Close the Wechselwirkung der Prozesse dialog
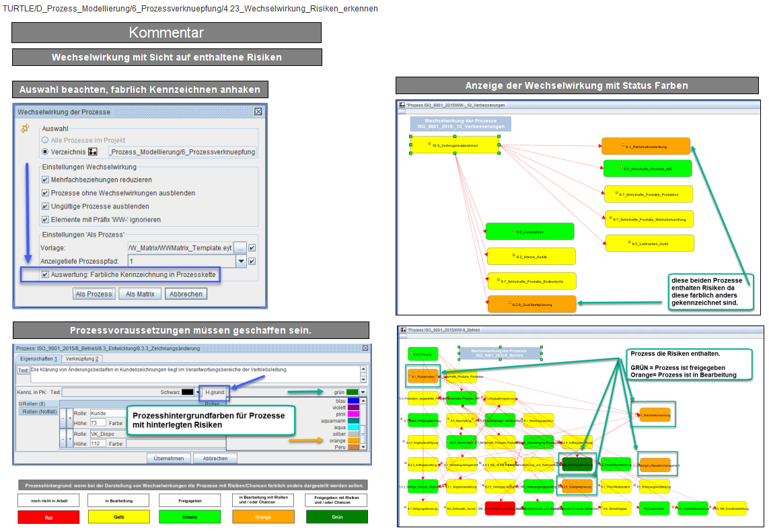The height and width of the screenshot is (532, 769). (258, 112)
